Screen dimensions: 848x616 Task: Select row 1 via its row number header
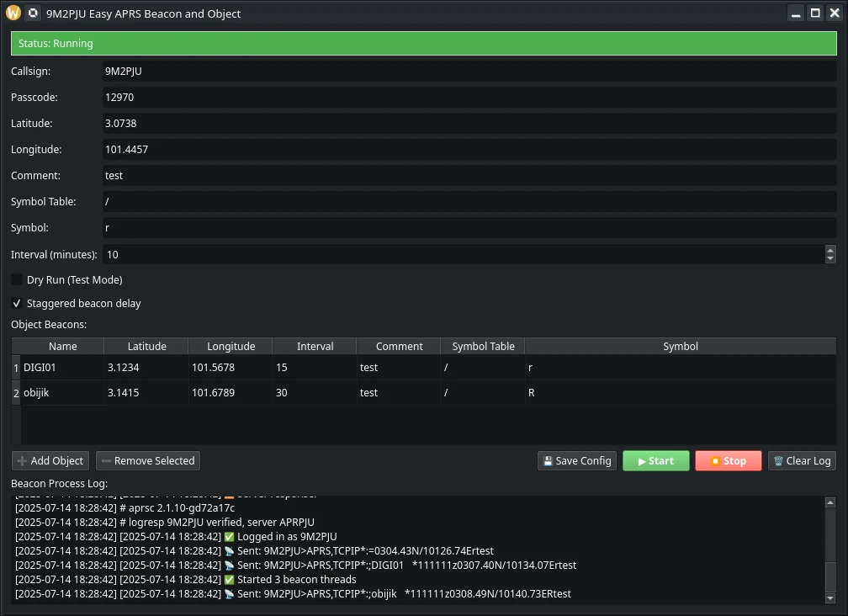16,368
